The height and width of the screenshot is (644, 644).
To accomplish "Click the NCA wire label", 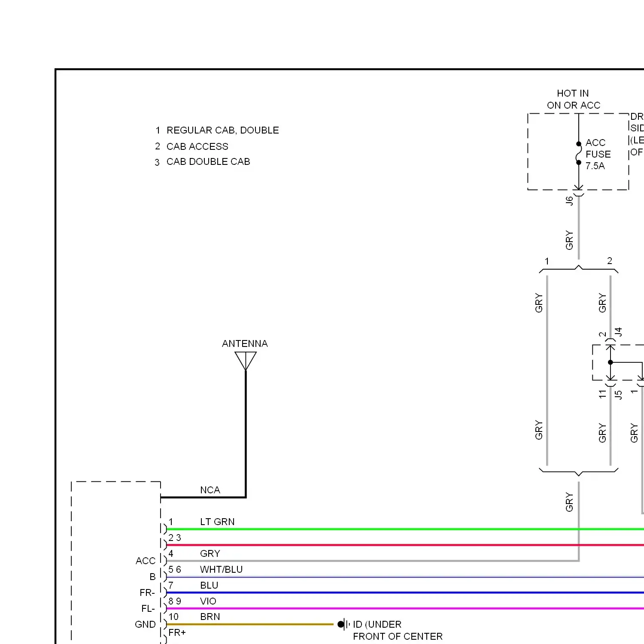I will [210, 490].
